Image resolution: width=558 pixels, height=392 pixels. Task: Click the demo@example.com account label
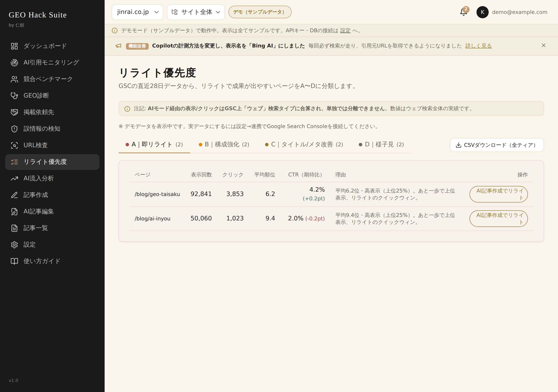(520, 12)
